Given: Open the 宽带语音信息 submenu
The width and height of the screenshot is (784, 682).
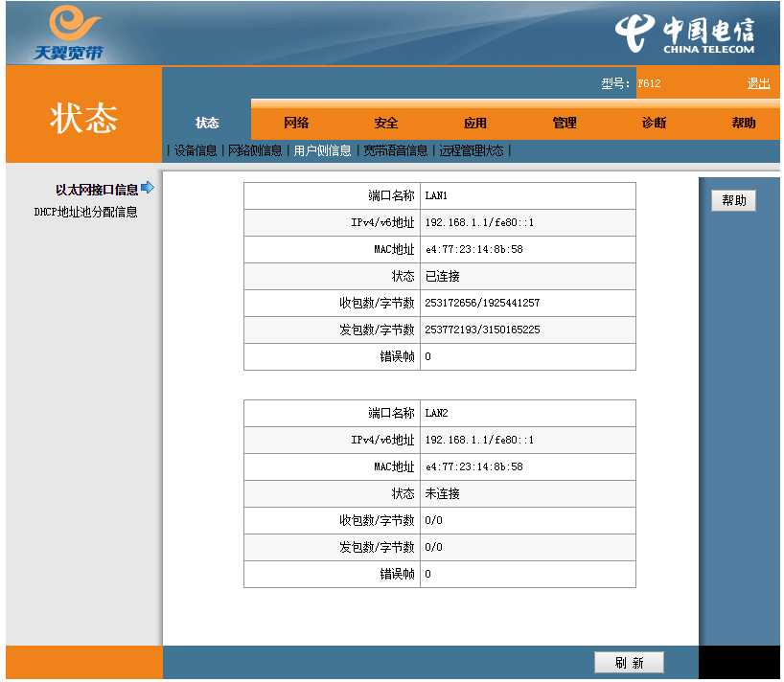Looking at the screenshot, I should coord(396,150).
